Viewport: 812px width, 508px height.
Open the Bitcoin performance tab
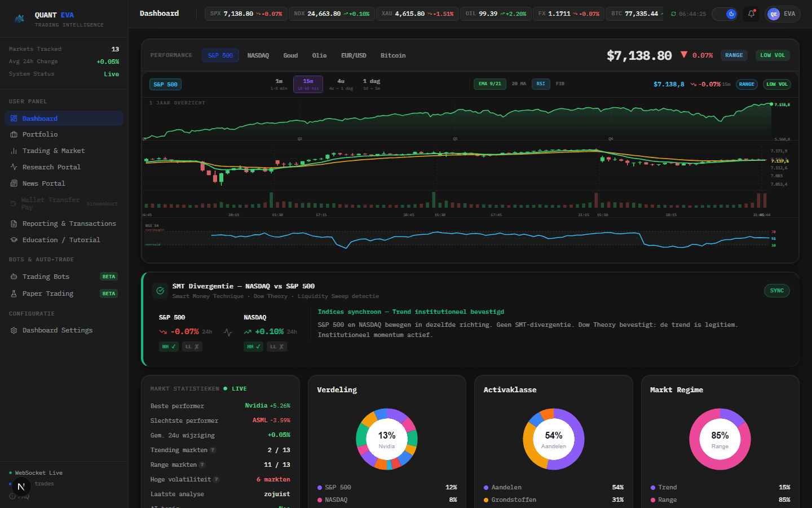pos(393,55)
